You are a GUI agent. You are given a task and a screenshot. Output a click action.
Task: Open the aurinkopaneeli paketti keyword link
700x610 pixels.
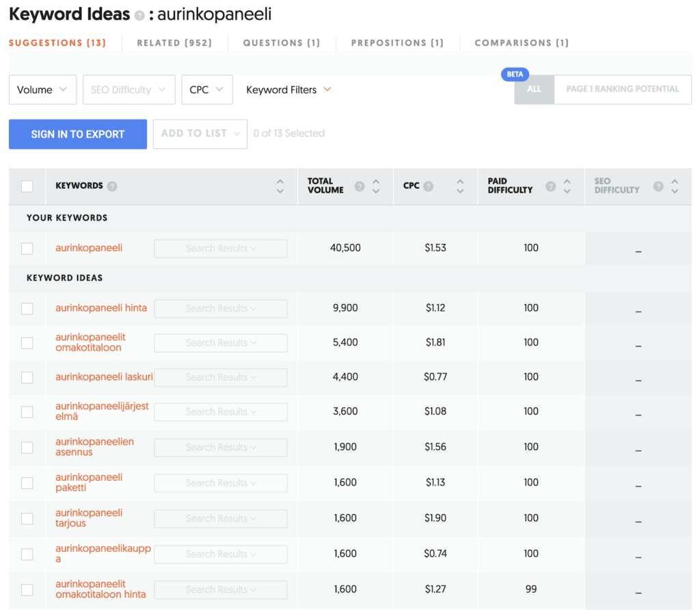tap(89, 482)
